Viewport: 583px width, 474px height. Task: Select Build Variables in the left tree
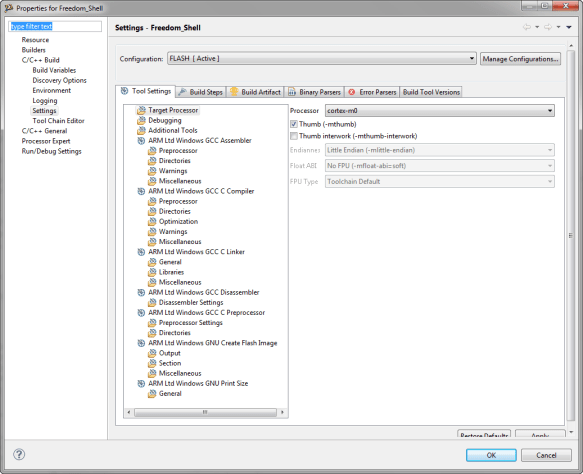[x=54, y=70]
